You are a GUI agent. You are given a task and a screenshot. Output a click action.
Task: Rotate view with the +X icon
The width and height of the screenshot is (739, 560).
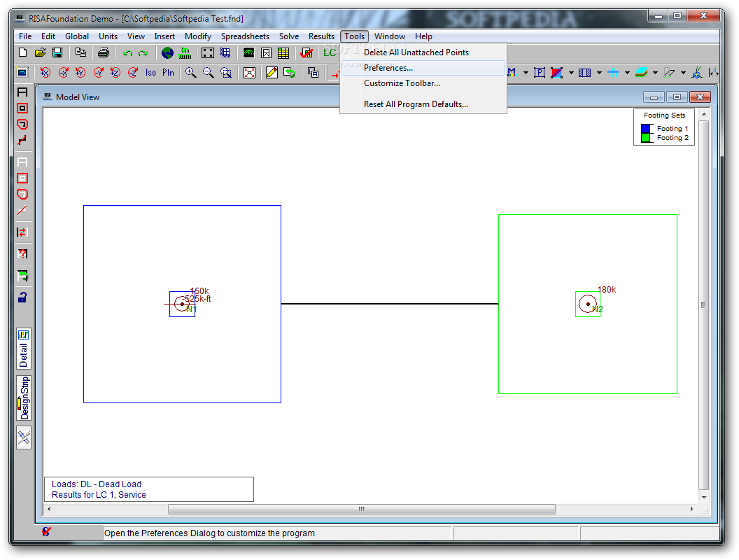[45, 73]
